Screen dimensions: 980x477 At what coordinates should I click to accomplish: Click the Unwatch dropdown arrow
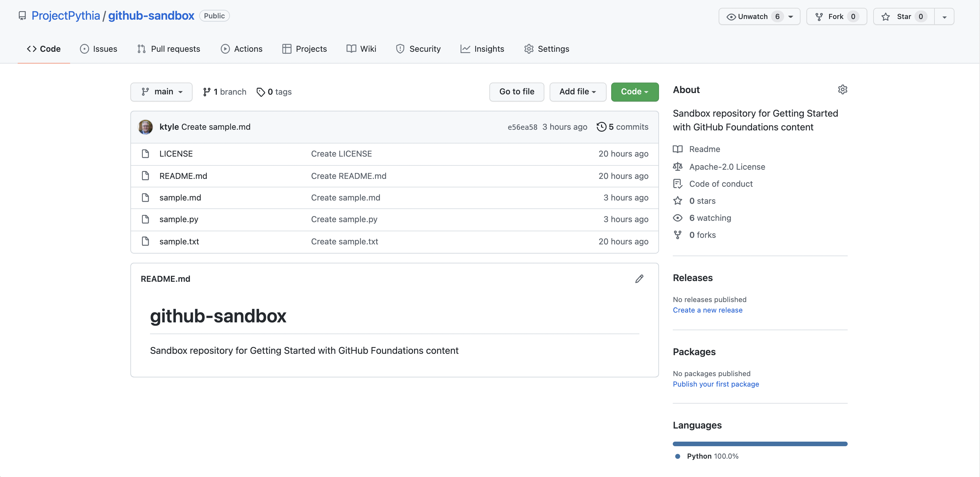coord(793,15)
